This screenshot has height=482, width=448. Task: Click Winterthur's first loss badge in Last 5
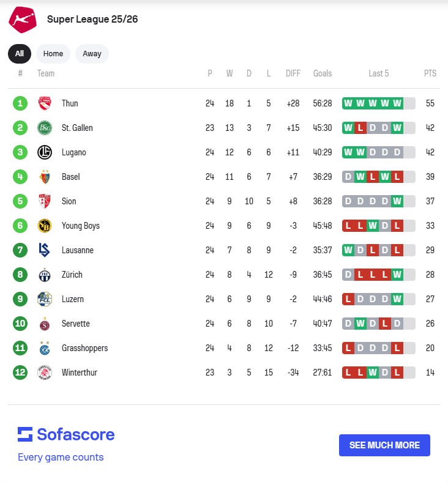(348, 373)
